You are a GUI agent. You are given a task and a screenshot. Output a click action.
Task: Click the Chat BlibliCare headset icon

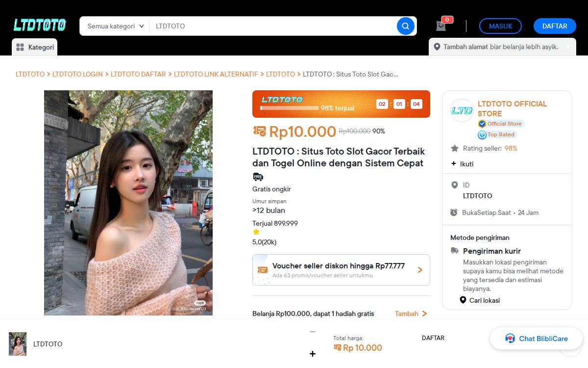pyautogui.click(x=510, y=339)
